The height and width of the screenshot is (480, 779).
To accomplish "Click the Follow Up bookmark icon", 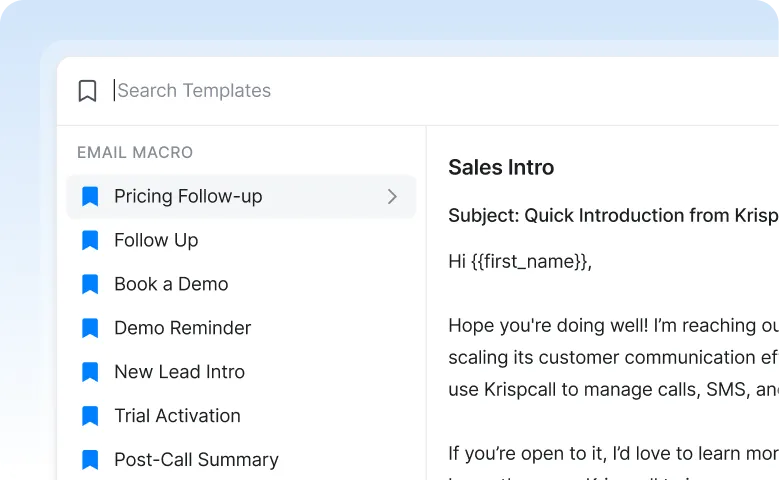I will [x=90, y=241].
